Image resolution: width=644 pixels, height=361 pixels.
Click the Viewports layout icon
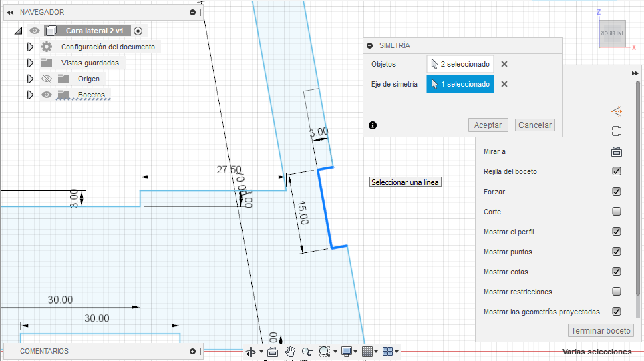click(387, 352)
